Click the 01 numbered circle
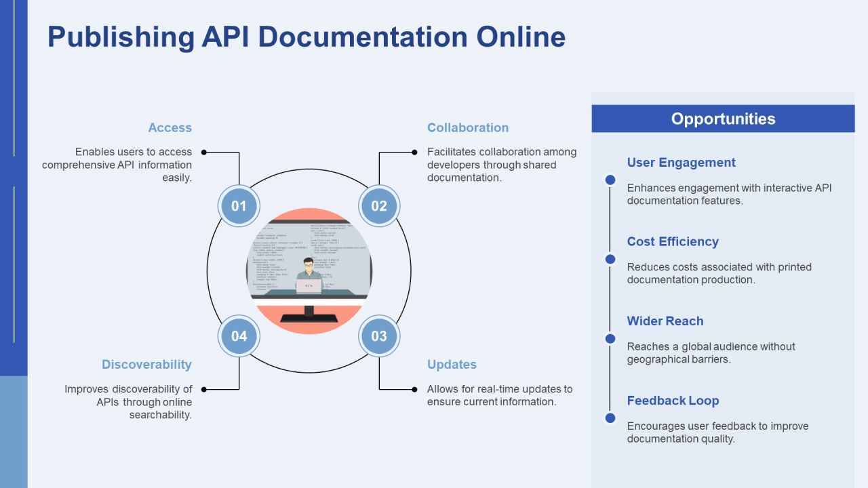Viewport: 868px width, 488px height. 239,205
